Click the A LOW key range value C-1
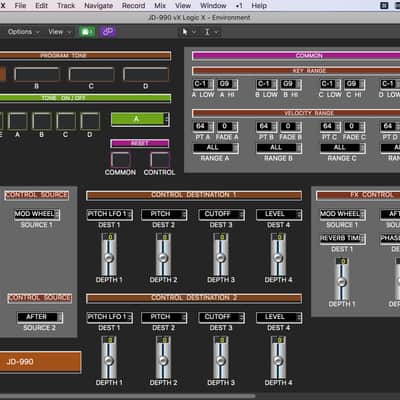 [203, 84]
